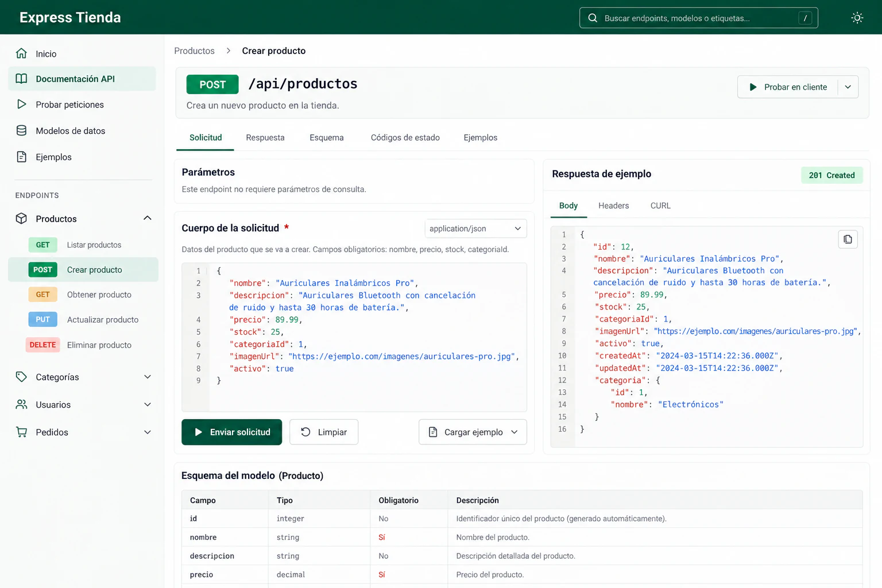The width and height of the screenshot is (882, 588).
Task: Open the Probar en cliente dropdown arrow
Action: click(848, 87)
